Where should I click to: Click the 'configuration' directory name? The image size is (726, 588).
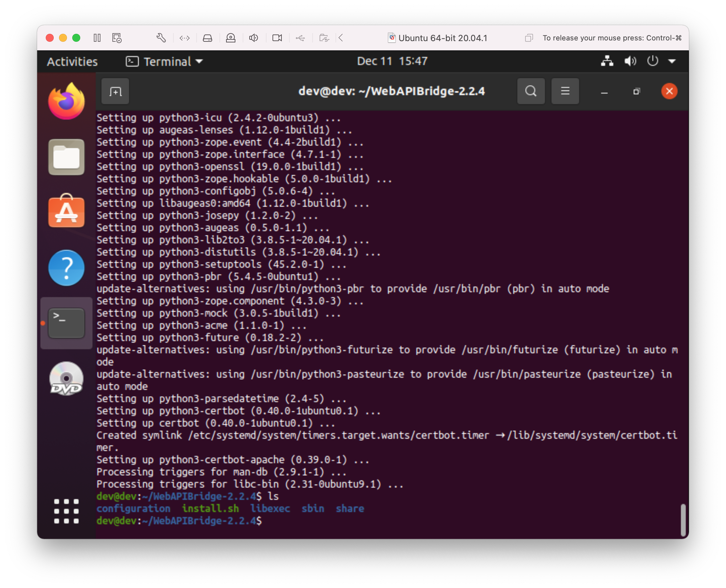click(134, 508)
